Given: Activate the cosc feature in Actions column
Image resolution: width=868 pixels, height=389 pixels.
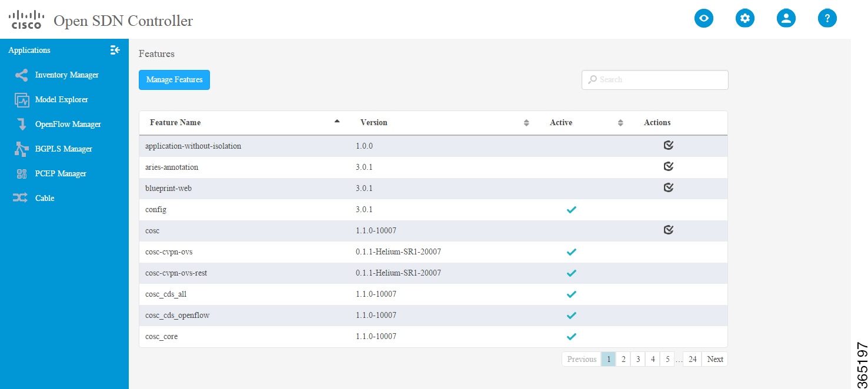Looking at the screenshot, I should [669, 230].
